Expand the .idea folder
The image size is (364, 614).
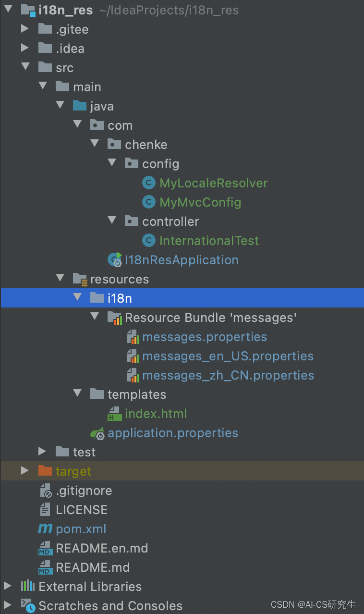pyautogui.click(x=25, y=48)
